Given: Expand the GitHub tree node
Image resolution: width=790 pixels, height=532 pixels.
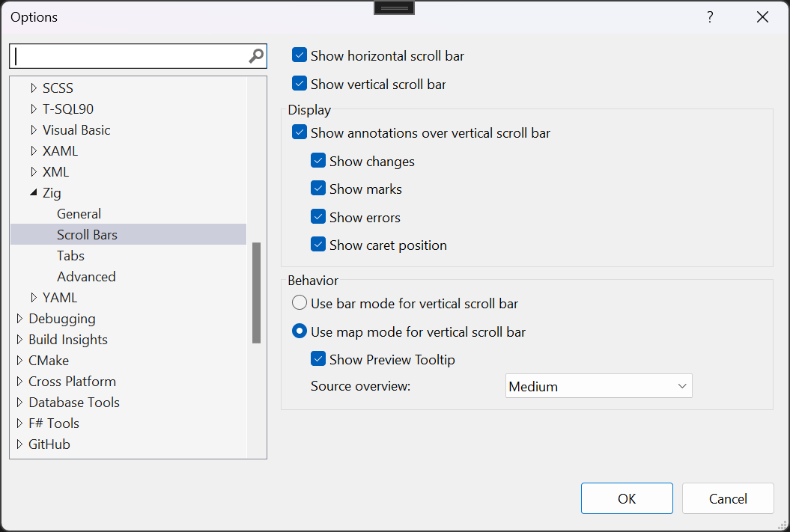Looking at the screenshot, I should click(x=19, y=444).
